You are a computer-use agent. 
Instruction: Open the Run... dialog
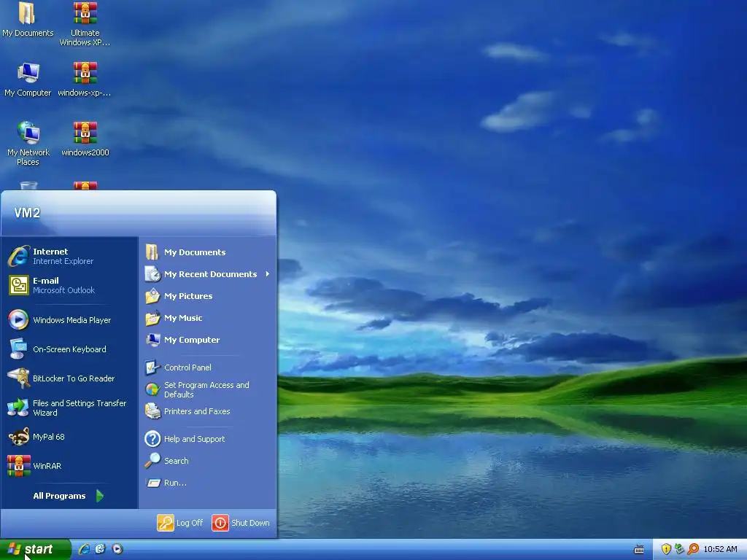(x=208, y=483)
